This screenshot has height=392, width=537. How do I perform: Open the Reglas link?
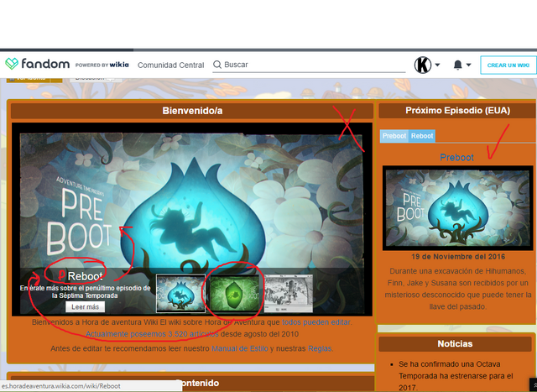pos(320,348)
